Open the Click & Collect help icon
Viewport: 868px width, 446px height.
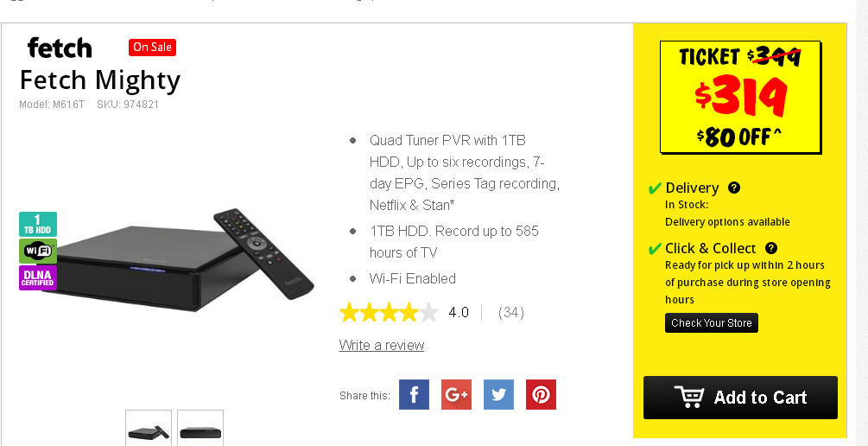[x=771, y=248]
